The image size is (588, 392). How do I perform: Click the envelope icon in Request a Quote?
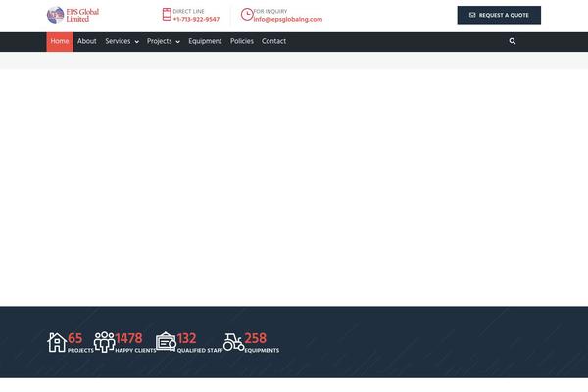pyautogui.click(x=472, y=15)
